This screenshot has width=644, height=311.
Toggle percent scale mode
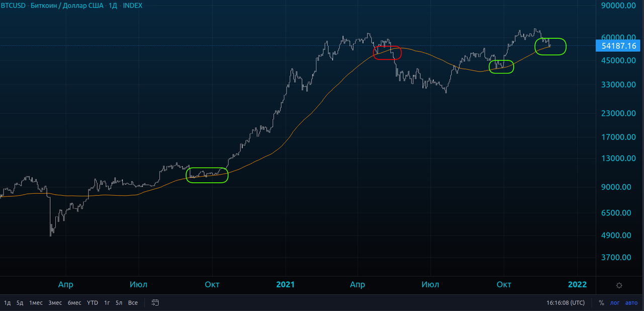(x=601, y=303)
